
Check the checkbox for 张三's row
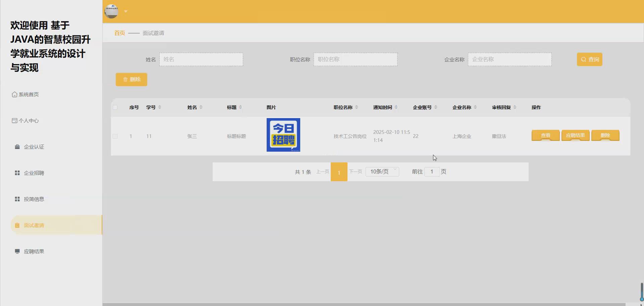(x=115, y=136)
